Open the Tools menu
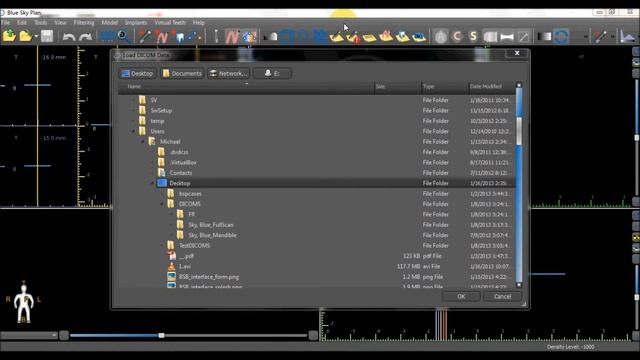The width and height of the screenshot is (640, 360). 40,22
